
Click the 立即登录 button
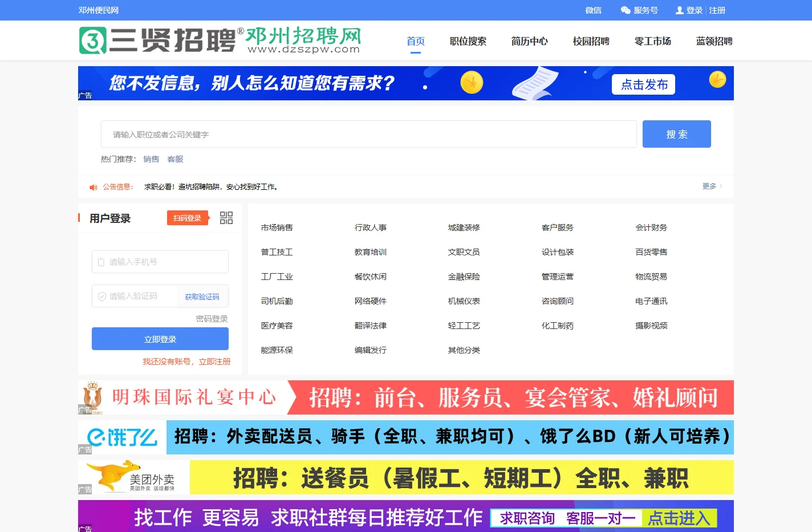point(160,339)
